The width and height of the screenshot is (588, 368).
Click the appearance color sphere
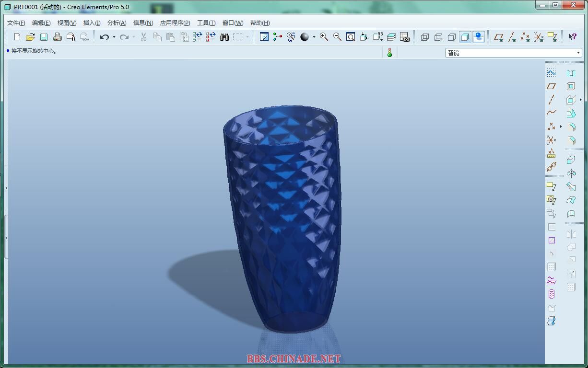point(305,37)
